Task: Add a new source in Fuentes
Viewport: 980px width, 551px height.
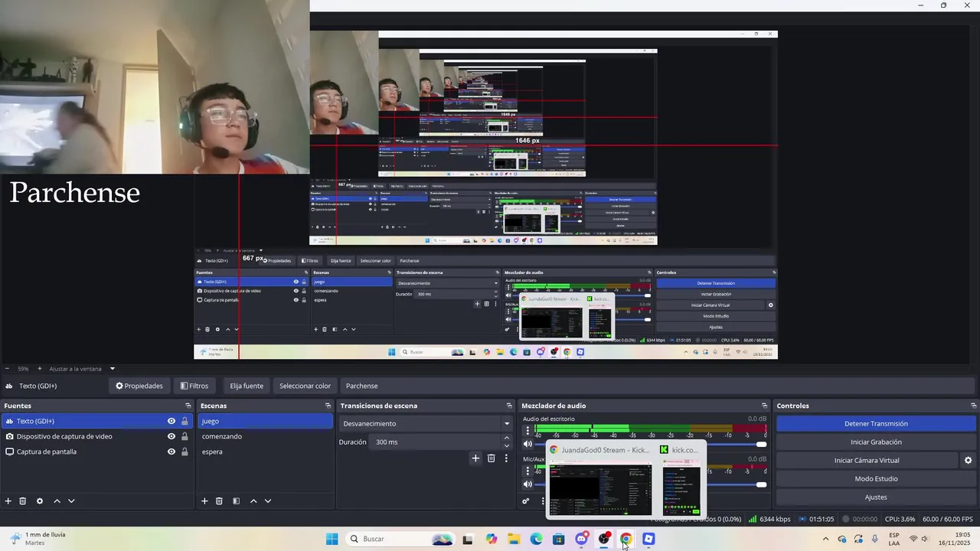Action: coord(8,501)
